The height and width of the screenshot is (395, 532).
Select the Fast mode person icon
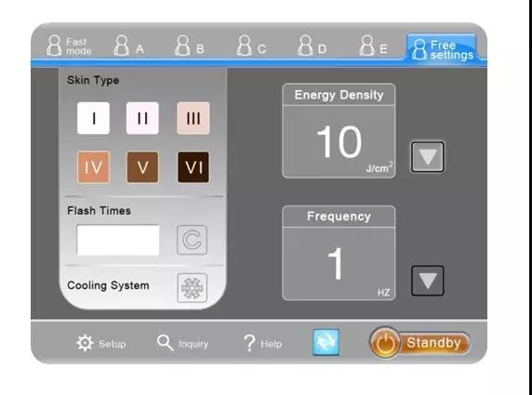tap(54, 46)
